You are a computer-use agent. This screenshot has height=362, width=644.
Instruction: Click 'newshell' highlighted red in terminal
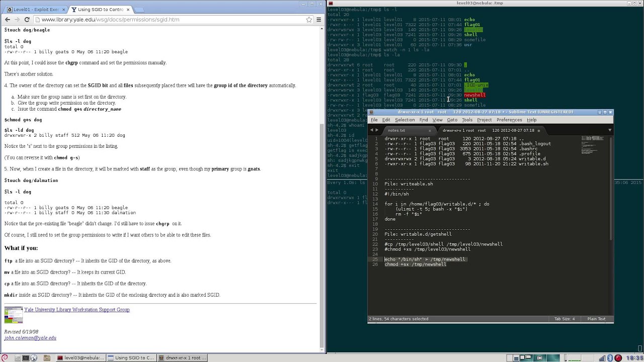[x=474, y=95]
